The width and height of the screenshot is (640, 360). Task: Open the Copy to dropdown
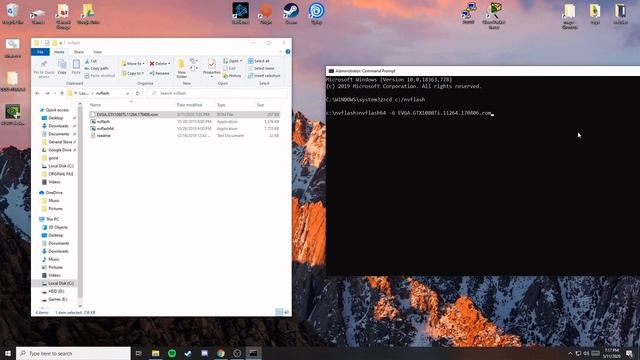pos(133,73)
